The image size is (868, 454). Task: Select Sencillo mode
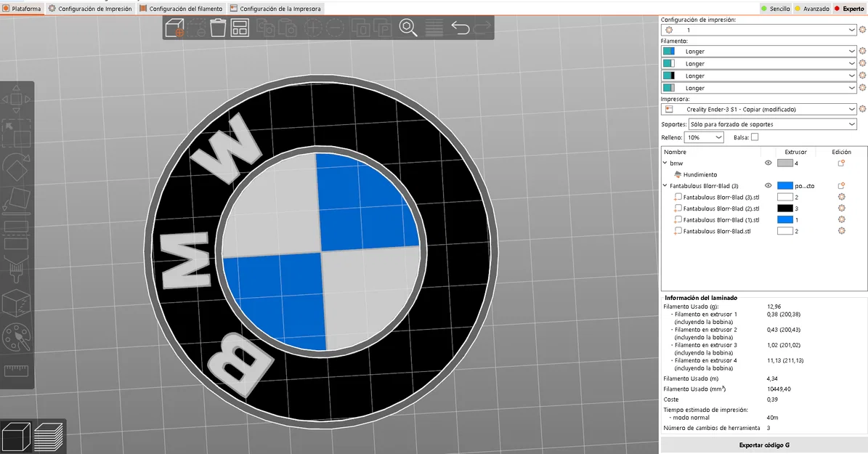click(x=775, y=8)
